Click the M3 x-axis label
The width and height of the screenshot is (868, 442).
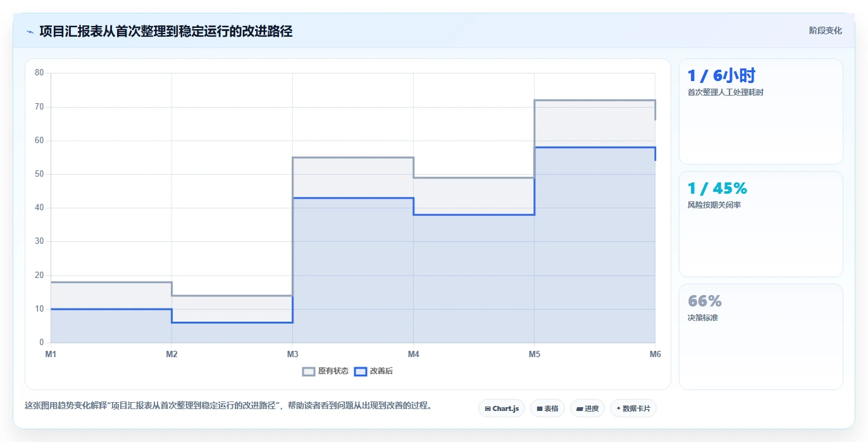pyautogui.click(x=292, y=354)
